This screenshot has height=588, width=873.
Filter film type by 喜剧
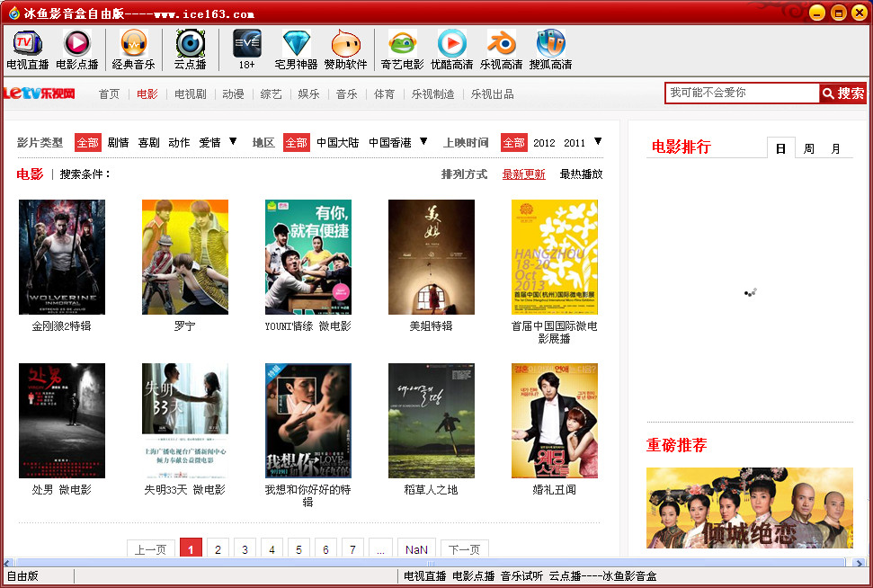(148, 143)
